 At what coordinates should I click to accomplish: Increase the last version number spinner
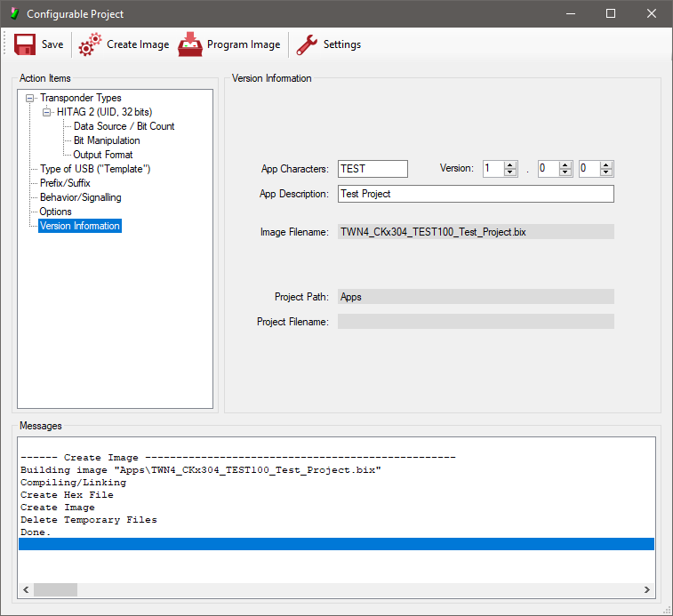pos(606,165)
